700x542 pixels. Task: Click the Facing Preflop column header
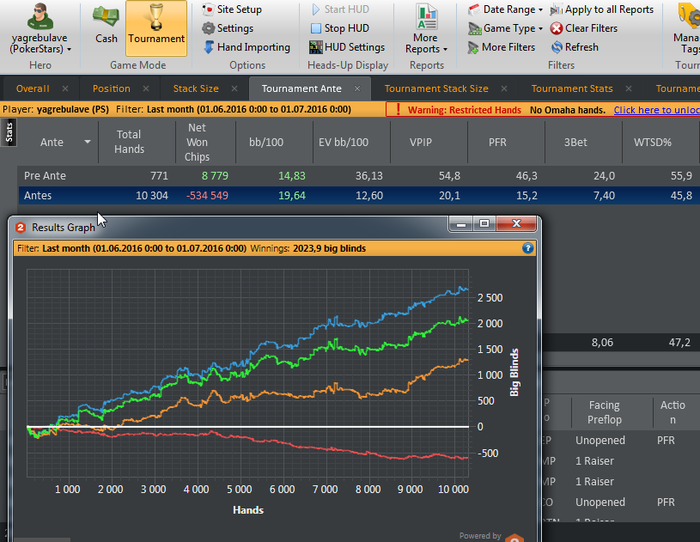(604, 413)
